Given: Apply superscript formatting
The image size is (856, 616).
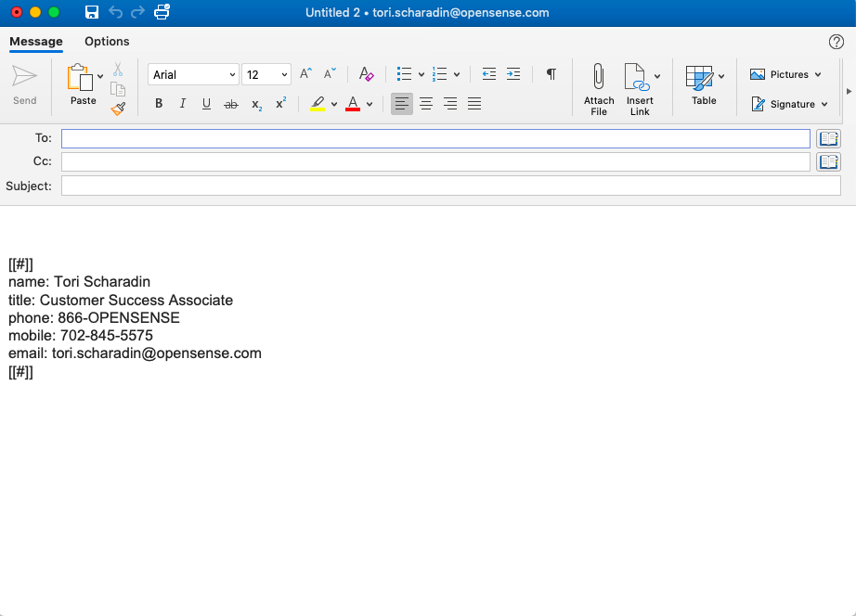Looking at the screenshot, I should pos(280,103).
